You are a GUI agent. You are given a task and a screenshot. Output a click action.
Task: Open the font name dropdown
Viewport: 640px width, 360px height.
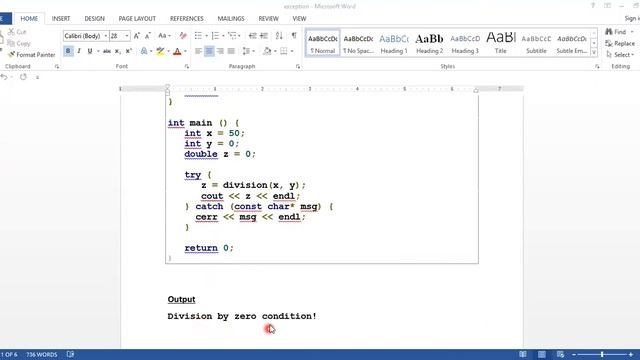[106, 36]
